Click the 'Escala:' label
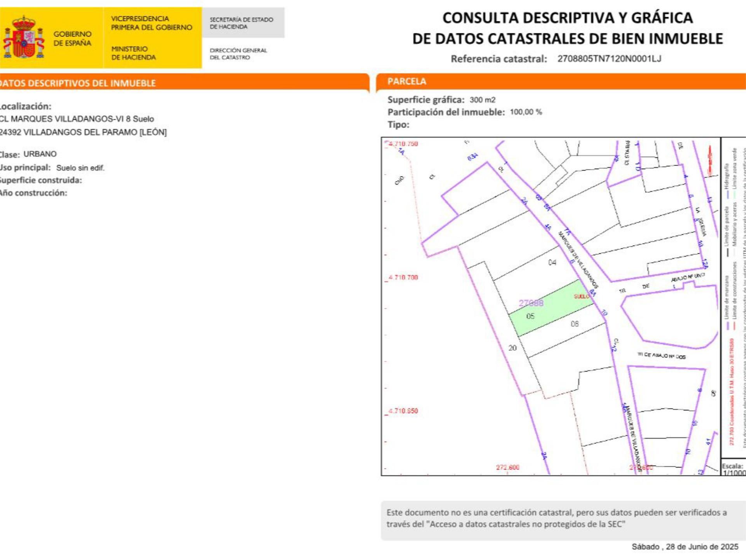Image resolution: width=746 pixels, height=560 pixels. coord(732,466)
